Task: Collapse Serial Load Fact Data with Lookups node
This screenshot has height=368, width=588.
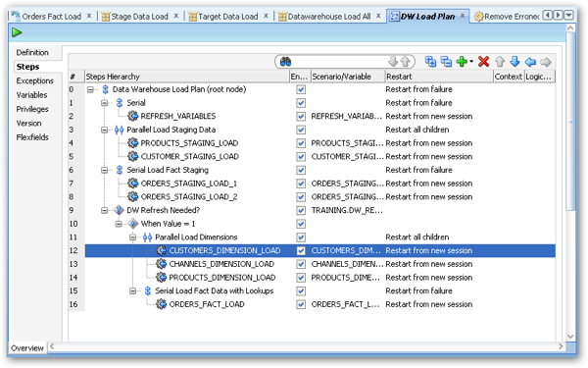Action: click(132, 291)
